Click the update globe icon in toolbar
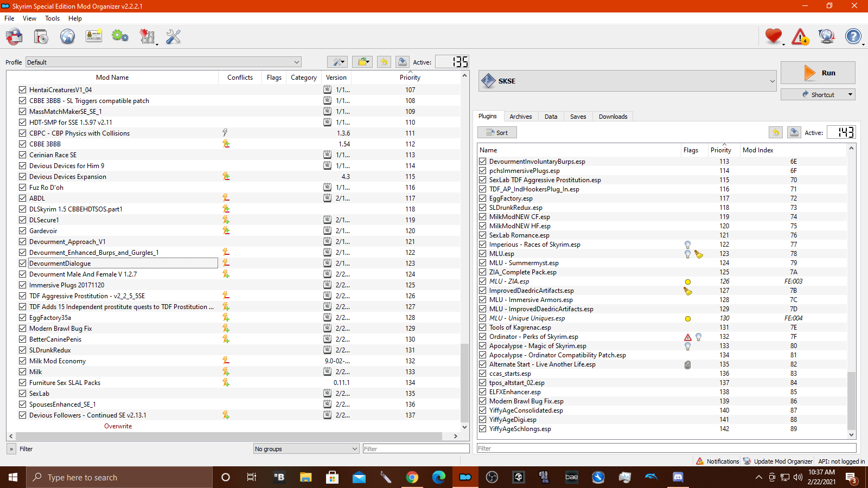868x488 pixels. [x=826, y=37]
